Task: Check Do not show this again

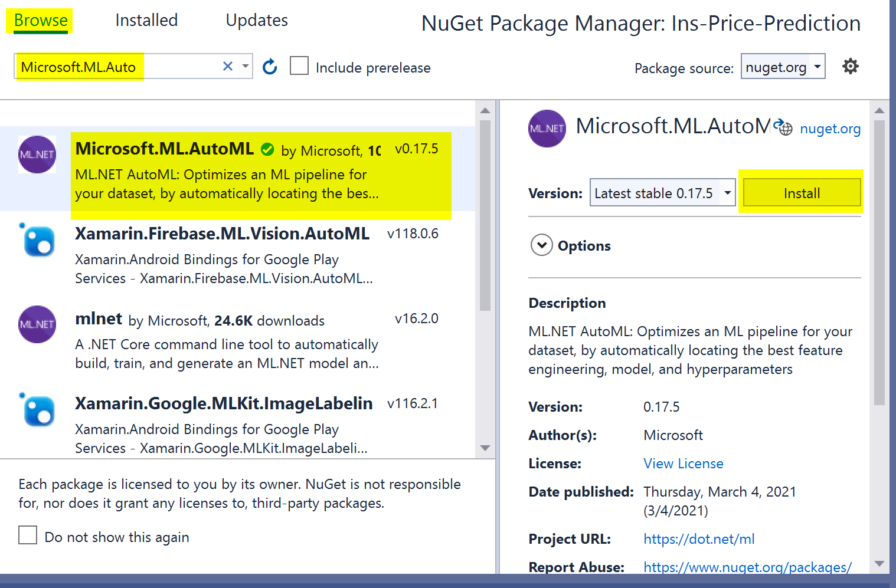Action: click(x=28, y=536)
